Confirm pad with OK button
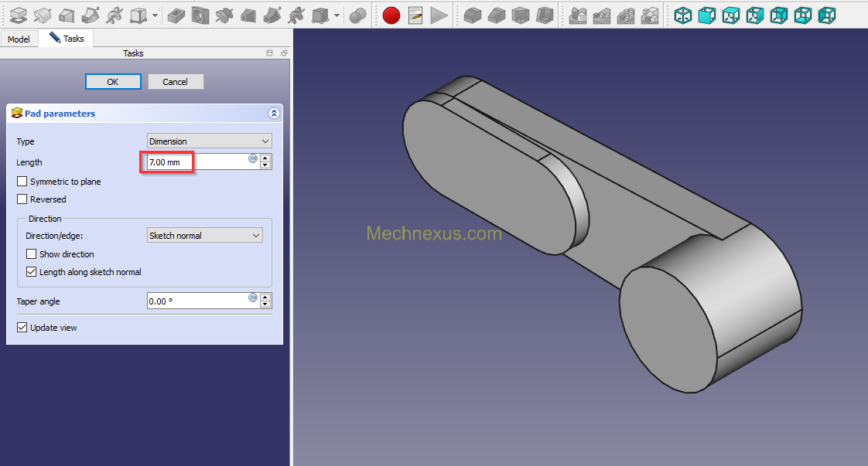The image size is (868, 466). [x=113, y=82]
